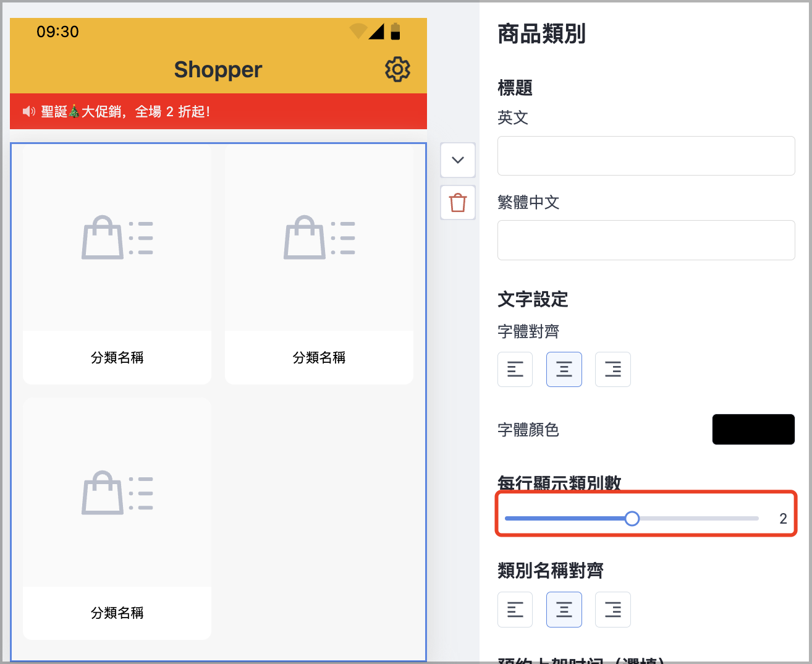Viewport: 812px width, 664px height.
Task: Click the 每行顯示類別數 slider handle
Action: tap(632, 518)
